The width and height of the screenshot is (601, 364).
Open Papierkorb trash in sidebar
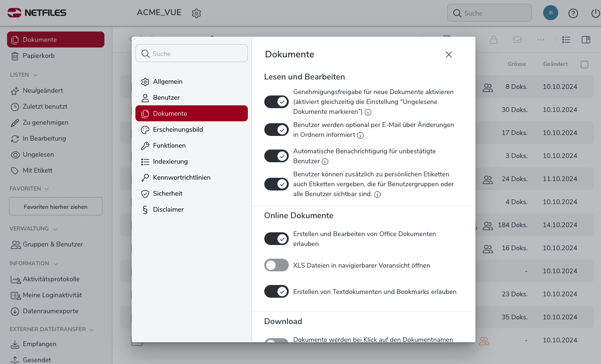coord(39,55)
